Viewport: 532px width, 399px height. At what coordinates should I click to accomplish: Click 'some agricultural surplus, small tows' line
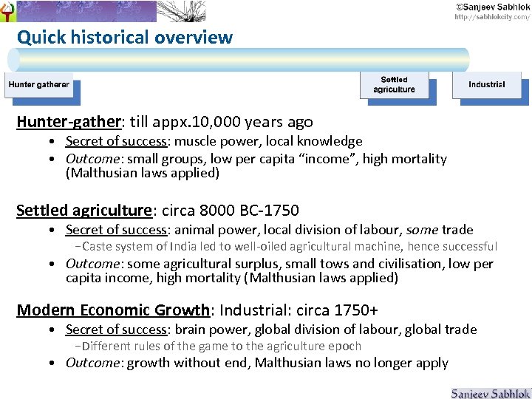coord(279,264)
